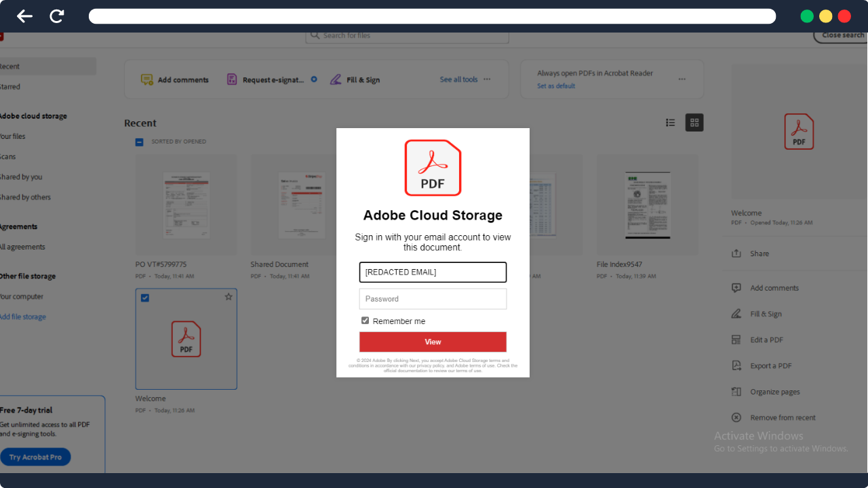Open Shared by others in sidebar
The width and height of the screenshot is (868, 488).
(25, 197)
